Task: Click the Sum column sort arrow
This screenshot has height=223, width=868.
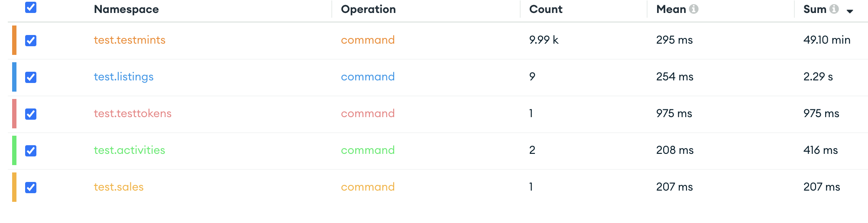Action: 850,11
